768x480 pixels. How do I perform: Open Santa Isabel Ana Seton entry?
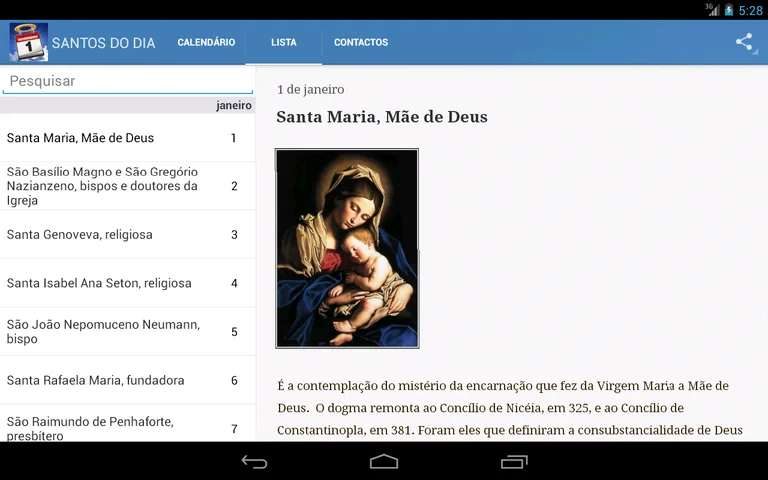(128, 283)
